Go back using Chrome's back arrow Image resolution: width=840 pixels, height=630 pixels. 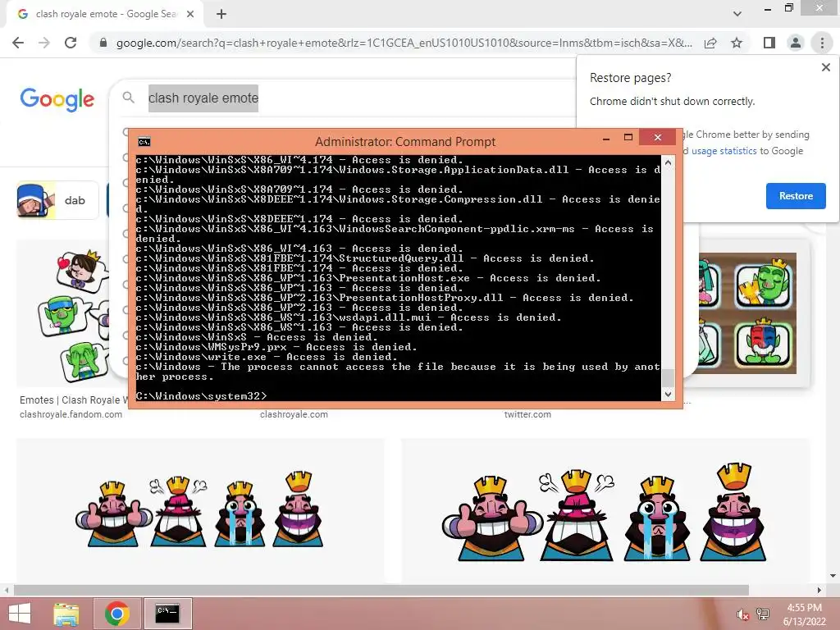(x=18, y=43)
